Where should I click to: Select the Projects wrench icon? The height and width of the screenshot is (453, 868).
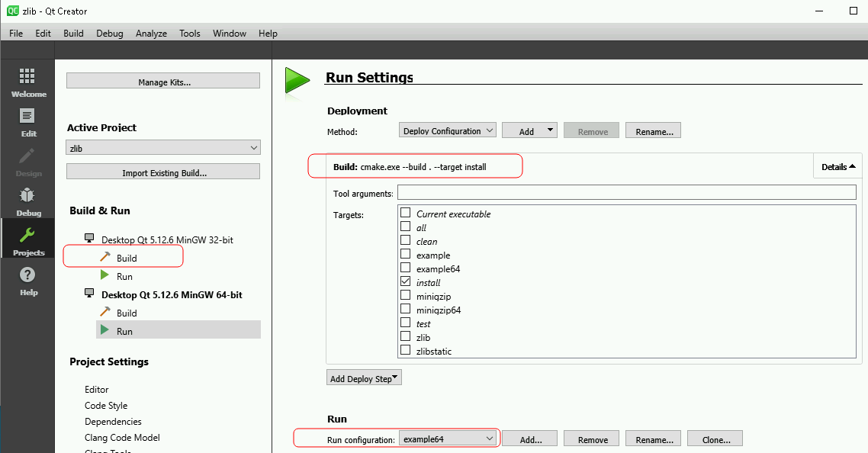click(x=27, y=236)
